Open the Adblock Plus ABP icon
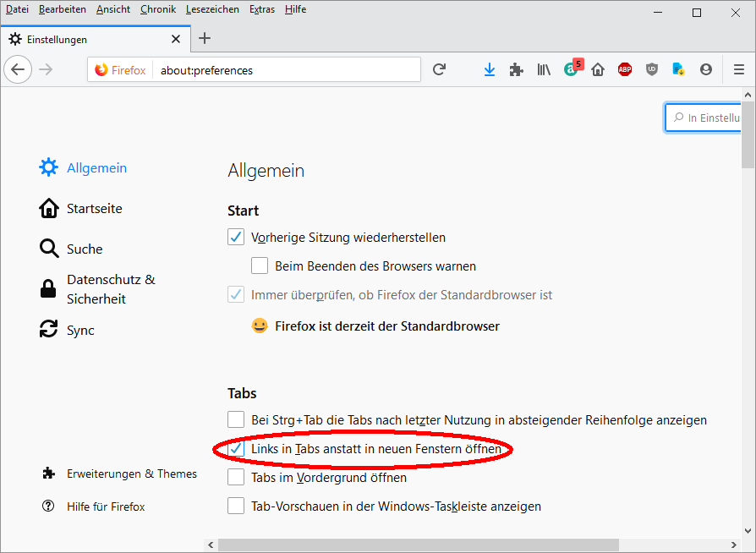Screen dimensions: 756x553 tap(625, 70)
